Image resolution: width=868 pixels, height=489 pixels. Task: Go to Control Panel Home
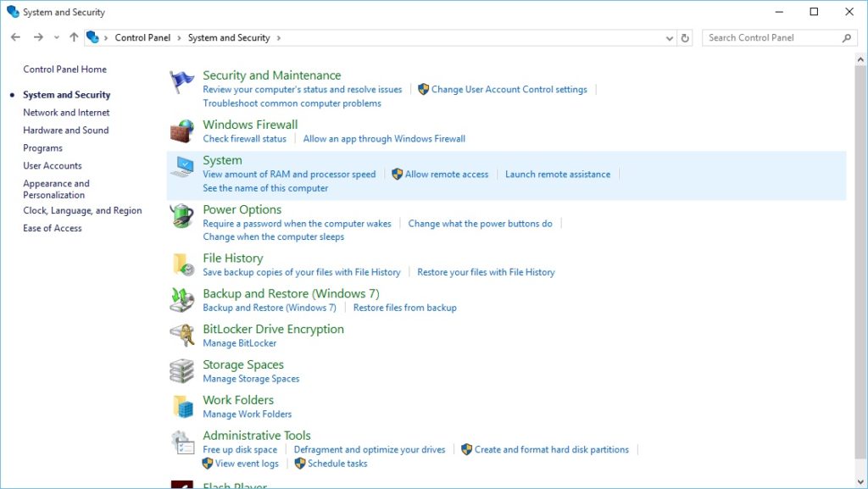tap(64, 69)
